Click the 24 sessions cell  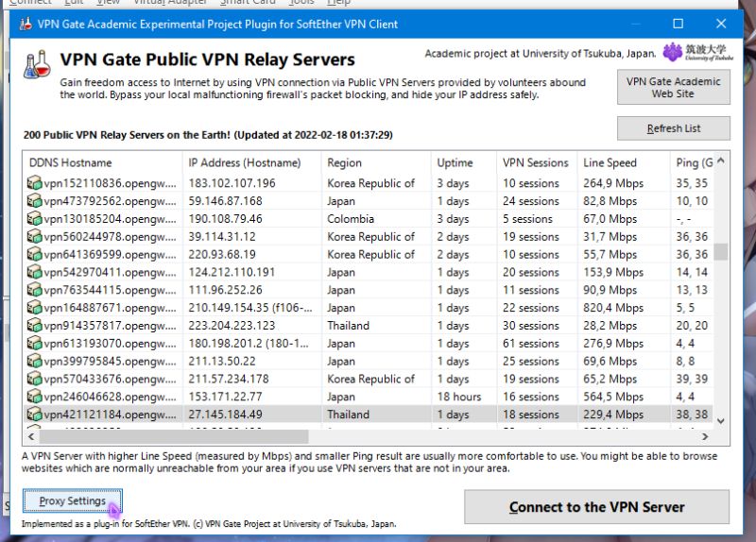tap(531, 201)
